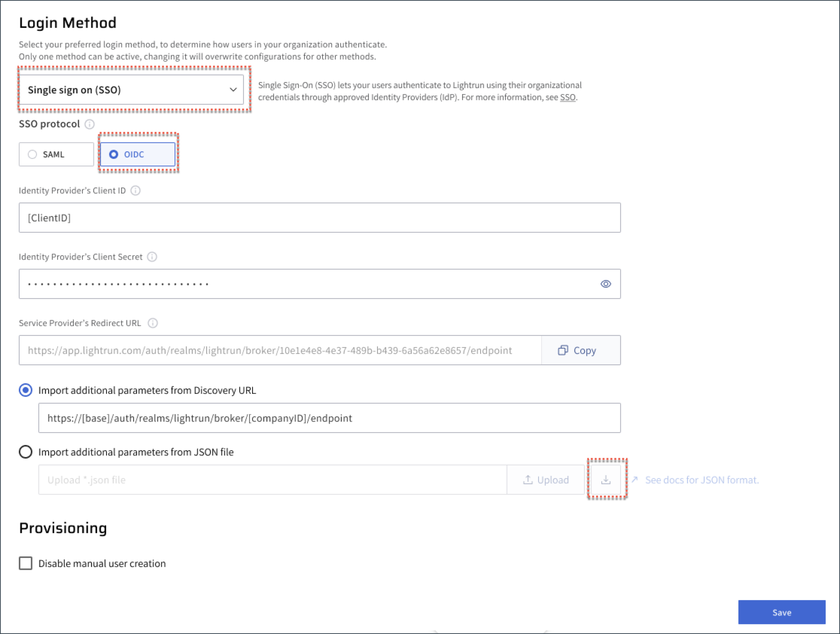Screen dimensions: 840x634
Task: Click the SSO protocol info icon
Action: pos(90,124)
